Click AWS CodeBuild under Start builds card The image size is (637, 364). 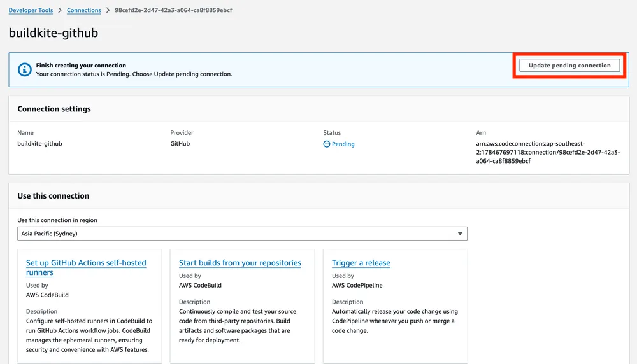[x=200, y=285]
